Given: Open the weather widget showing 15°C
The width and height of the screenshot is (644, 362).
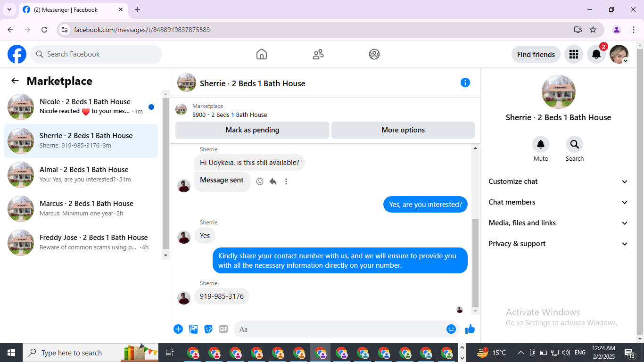Looking at the screenshot, I should 491,353.
